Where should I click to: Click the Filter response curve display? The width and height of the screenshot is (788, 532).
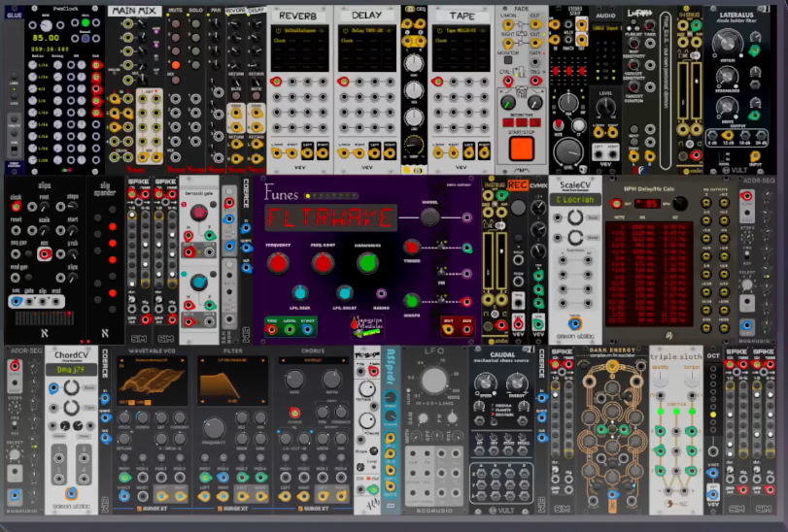pos(232,382)
